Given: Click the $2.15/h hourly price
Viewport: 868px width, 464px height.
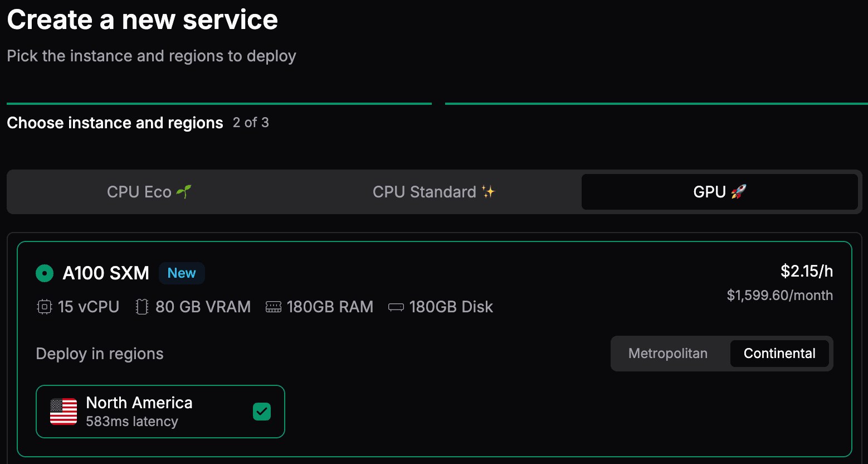Looking at the screenshot, I should (x=807, y=271).
